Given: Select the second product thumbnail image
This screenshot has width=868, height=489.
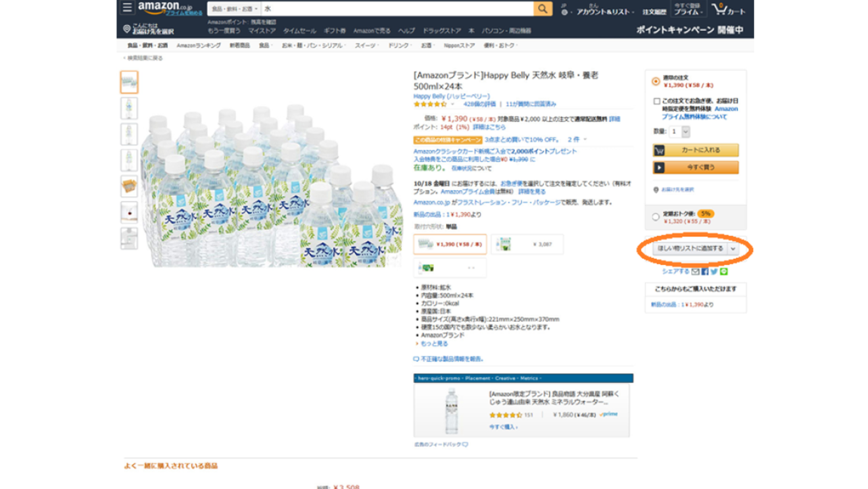Looking at the screenshot, I should click(x=129, y=108).
